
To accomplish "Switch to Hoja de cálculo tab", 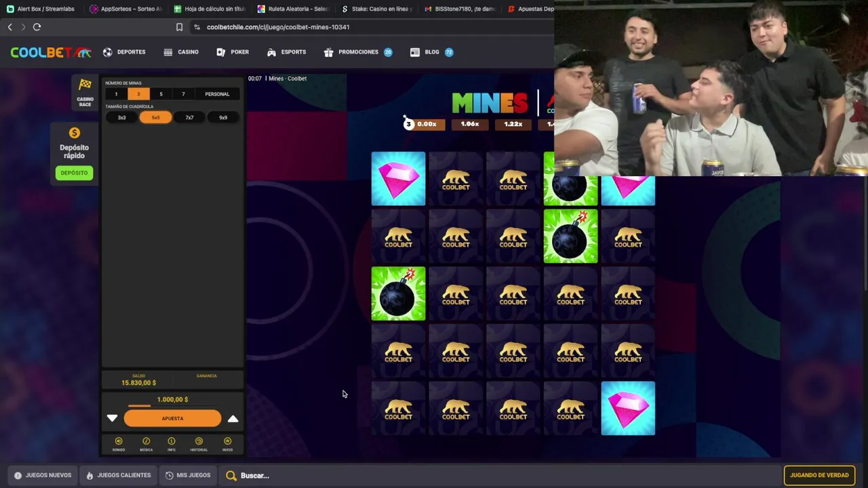I will click(210, 9).
